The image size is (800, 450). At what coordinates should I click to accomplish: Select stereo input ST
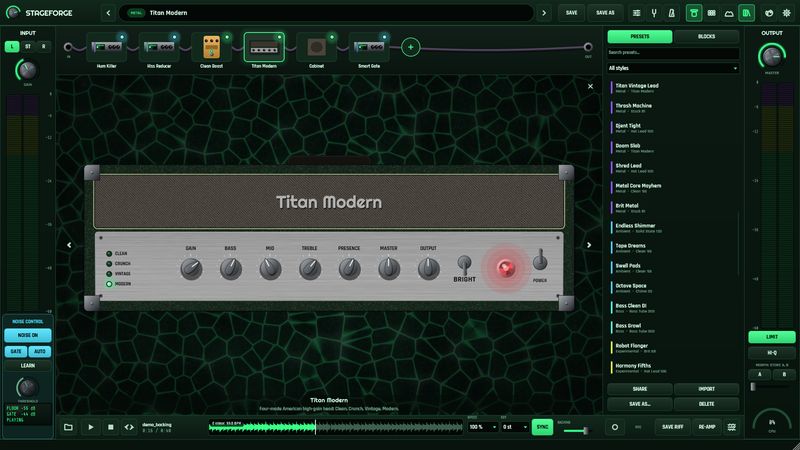pyautogui.click(x=28, y=46)
